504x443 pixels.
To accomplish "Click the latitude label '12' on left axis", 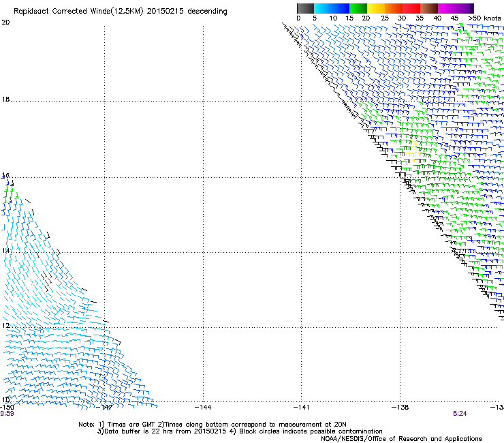I will coord(5,326).
